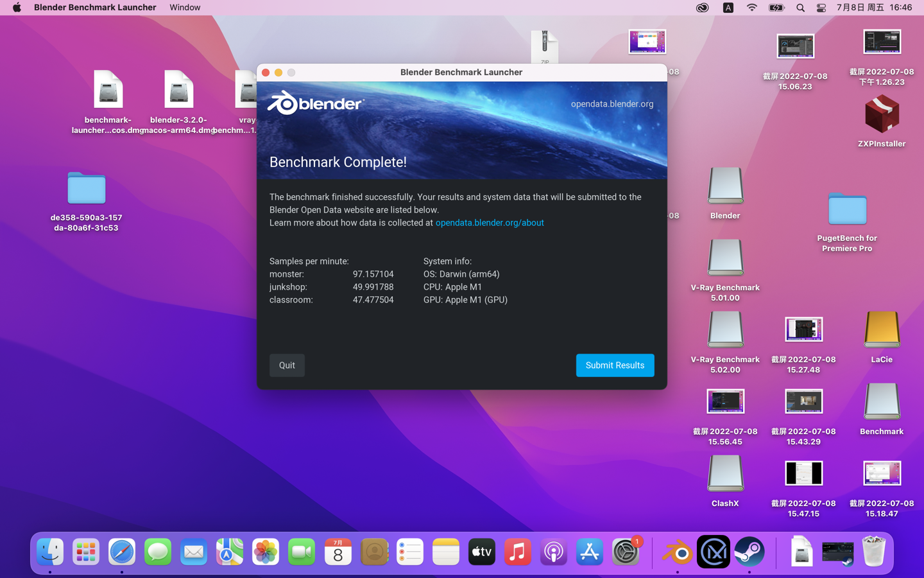Image resolution: width=924 pixels, height=578 pixels.
Task: Open Mail from the Dock
Action: point(194,552)
